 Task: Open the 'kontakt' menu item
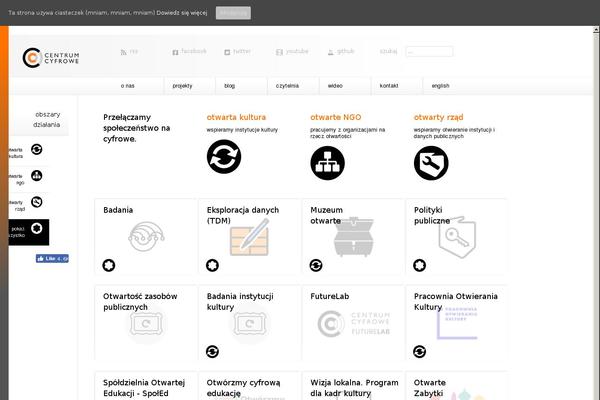389,86
